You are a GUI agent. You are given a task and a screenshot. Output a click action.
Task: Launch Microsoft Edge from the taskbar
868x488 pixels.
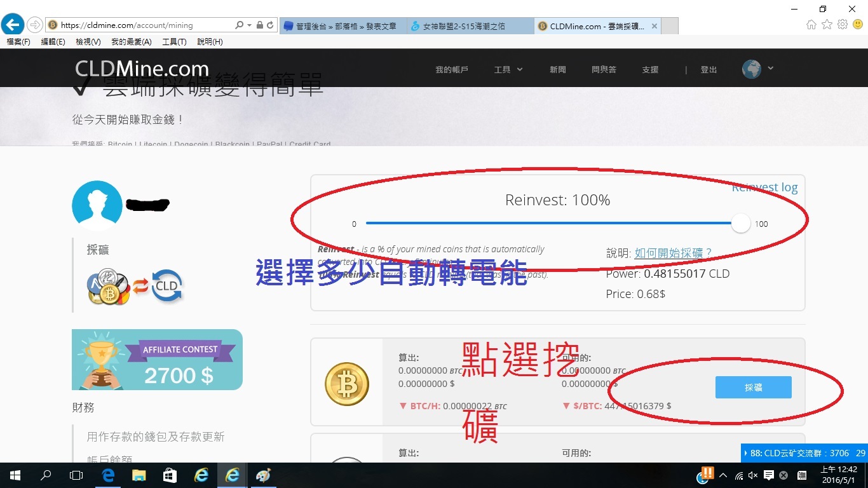[x=108, y=475]
